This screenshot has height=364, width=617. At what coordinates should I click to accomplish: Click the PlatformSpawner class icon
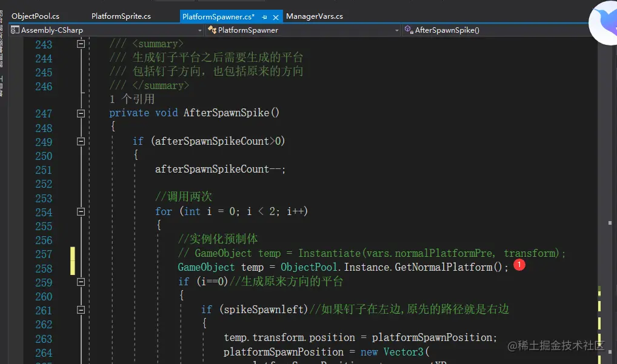pos(212,30)
